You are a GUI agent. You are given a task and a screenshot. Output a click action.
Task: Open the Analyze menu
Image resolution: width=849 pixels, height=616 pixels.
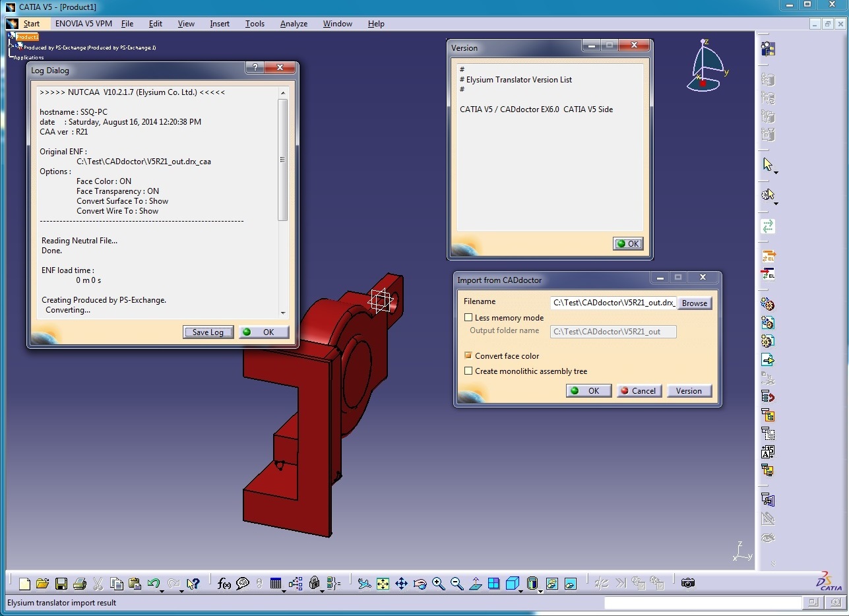click(x=294, y=24)
